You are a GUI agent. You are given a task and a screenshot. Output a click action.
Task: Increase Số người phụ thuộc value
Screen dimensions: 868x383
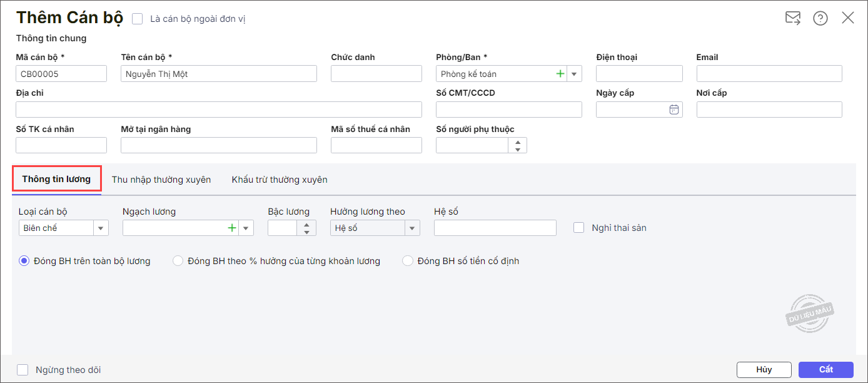coord(518,141)
